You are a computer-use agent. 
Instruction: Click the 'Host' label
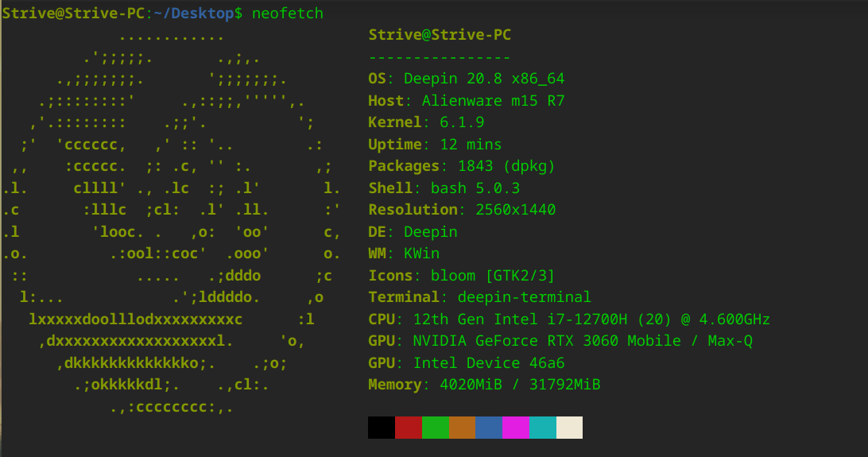[x=386, y=101]
